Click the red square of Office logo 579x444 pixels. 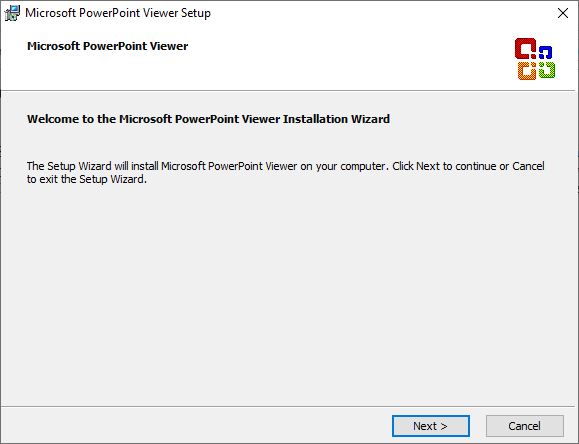click(525, 48)
